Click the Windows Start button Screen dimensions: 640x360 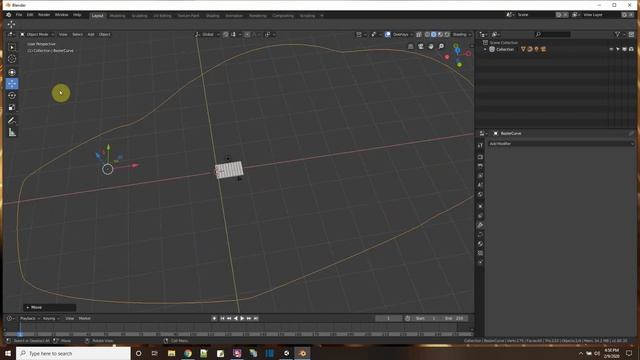8,353
